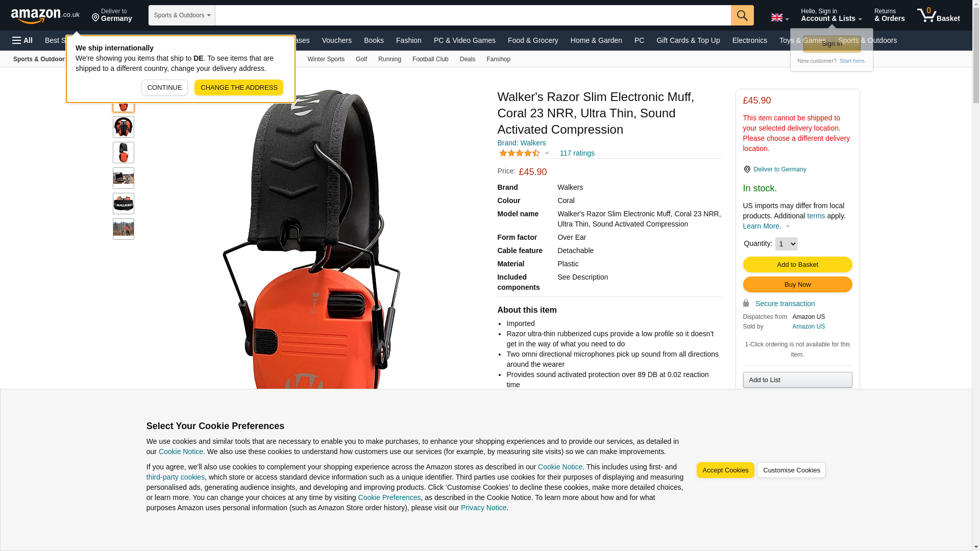
Task: Expand the Learn More section
Action: pyautogui.click(x=766, y=226)
